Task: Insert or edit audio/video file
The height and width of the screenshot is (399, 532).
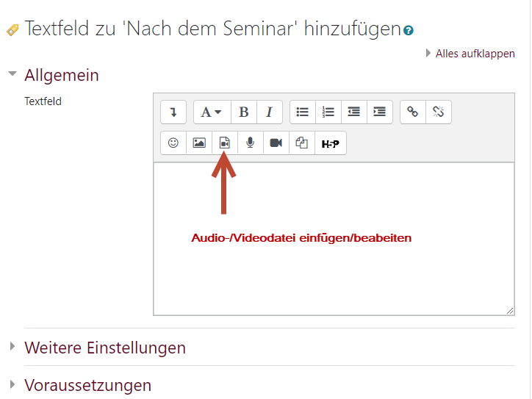Action: coord(225,143)
